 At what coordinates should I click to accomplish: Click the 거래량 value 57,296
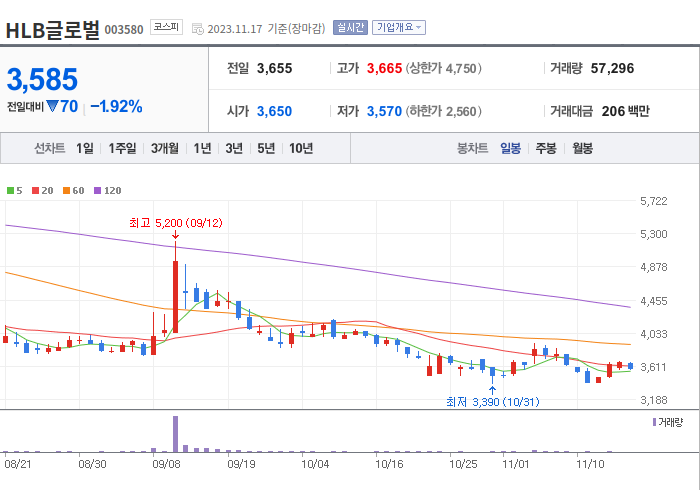[612, 68]
